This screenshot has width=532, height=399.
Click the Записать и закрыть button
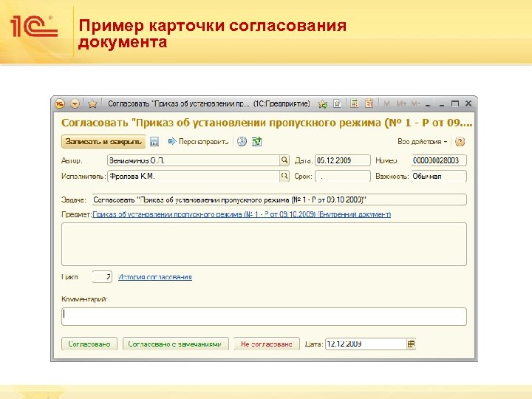(103, 141)
